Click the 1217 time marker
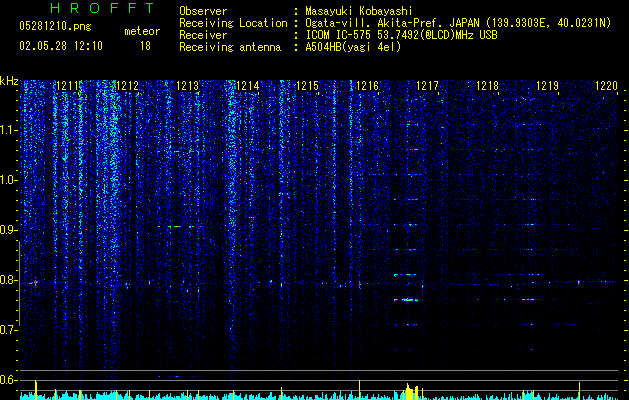Screen dimensions: 629x400 click(428, 85)
